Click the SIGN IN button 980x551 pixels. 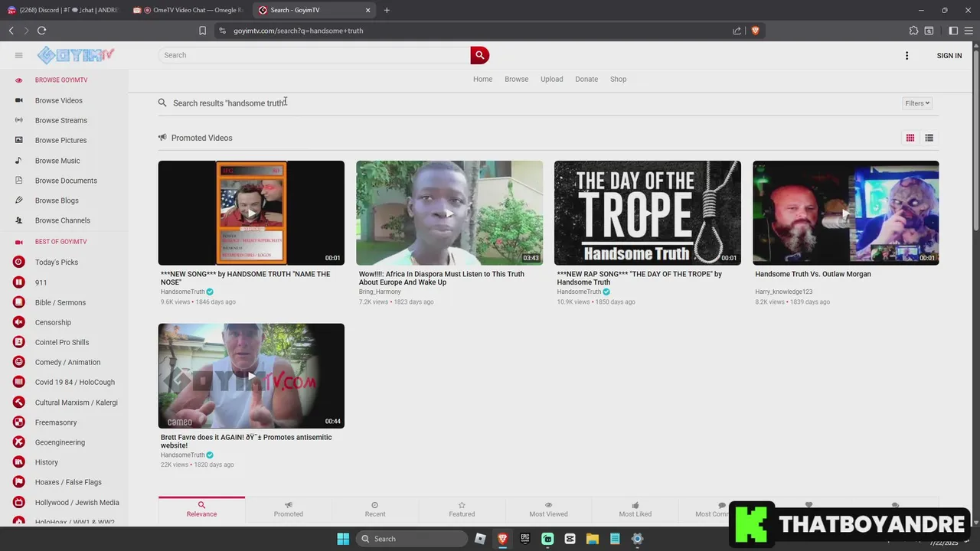point(949,56)
